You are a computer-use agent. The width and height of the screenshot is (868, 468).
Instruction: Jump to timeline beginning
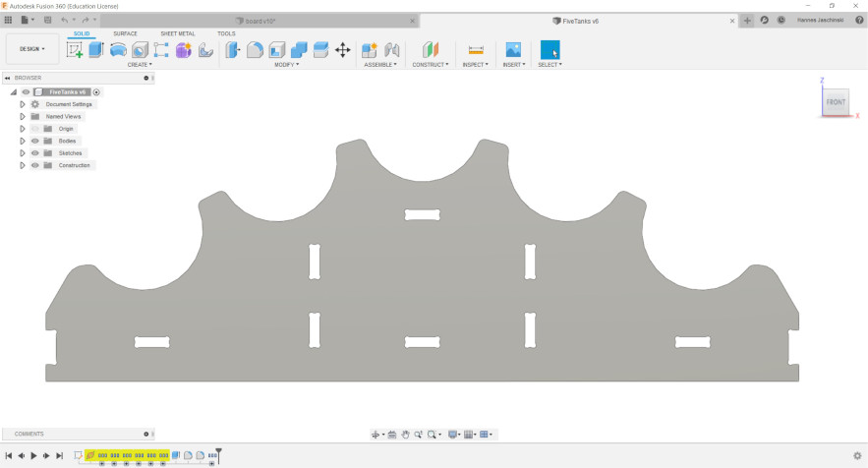8,456
